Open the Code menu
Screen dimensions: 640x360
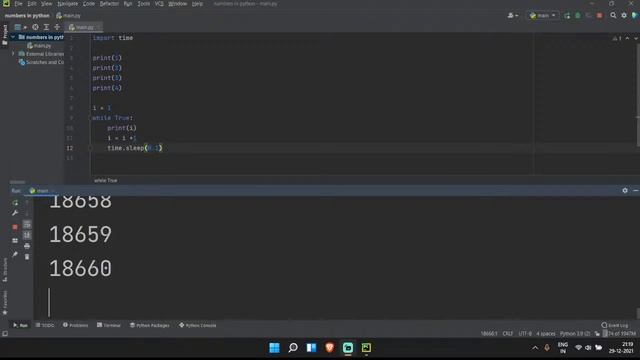pos(89,4)
